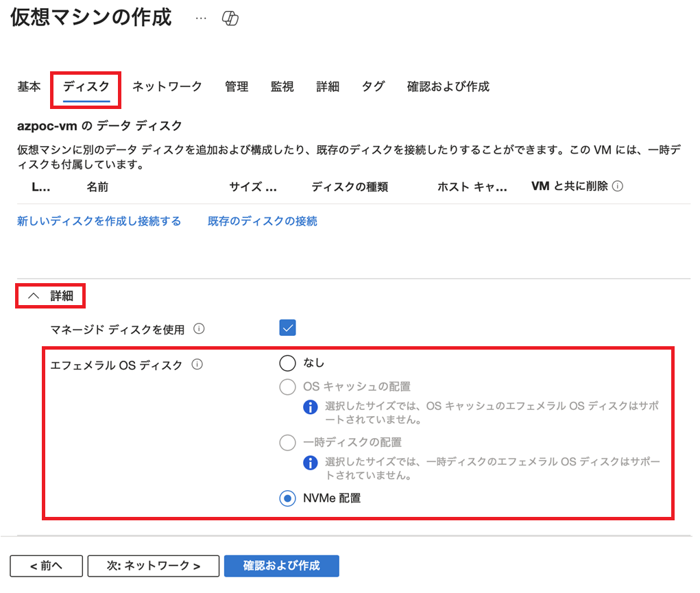This screenshot has height=593, width=700.
Task: Click the 次: ネットワーク > button
Action: point(154,566)
